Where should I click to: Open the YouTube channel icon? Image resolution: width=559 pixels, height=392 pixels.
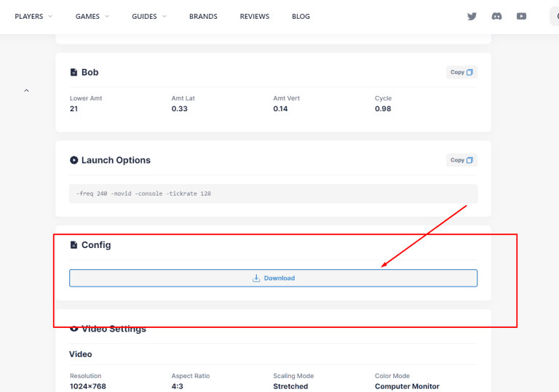click(521, 16)
